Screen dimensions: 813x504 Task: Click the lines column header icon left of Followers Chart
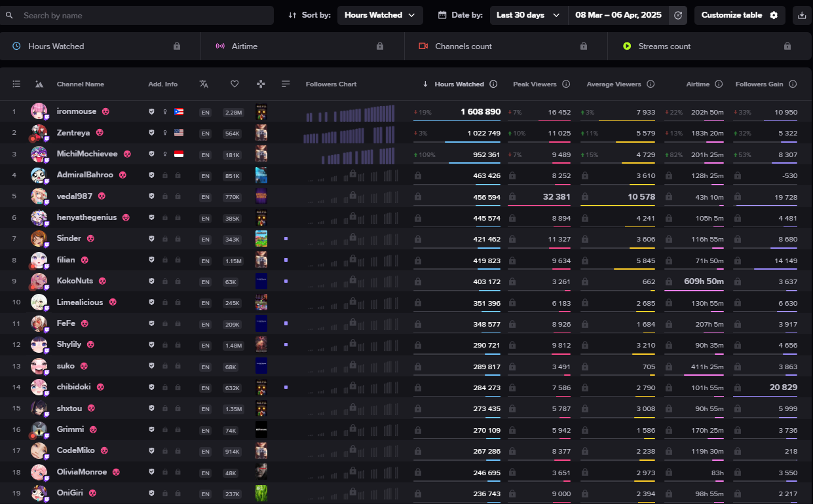click(286, 84)
